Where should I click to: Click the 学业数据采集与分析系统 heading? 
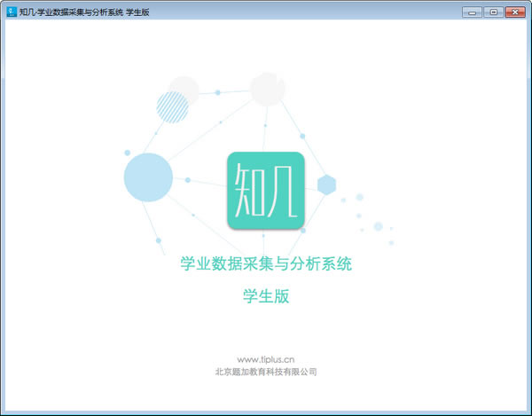coord(266,263)
